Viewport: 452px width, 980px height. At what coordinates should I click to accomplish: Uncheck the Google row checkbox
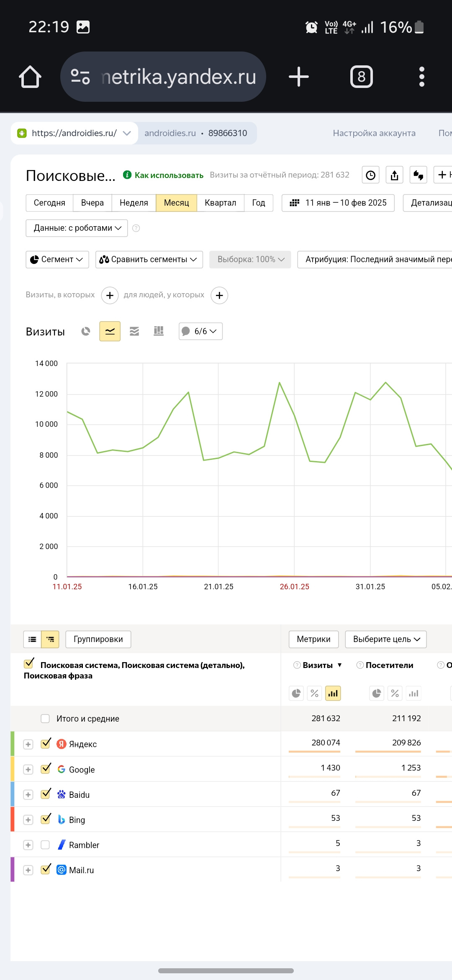(46, 769)
